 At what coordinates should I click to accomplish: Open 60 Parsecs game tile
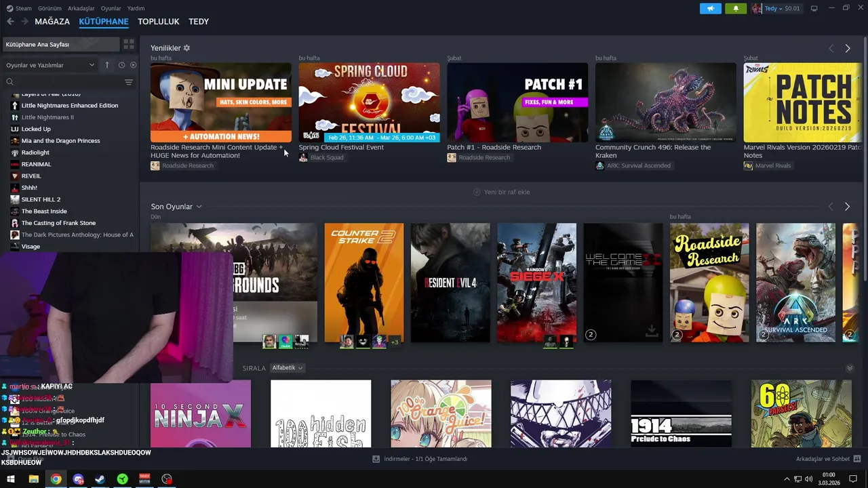[801, 413]
